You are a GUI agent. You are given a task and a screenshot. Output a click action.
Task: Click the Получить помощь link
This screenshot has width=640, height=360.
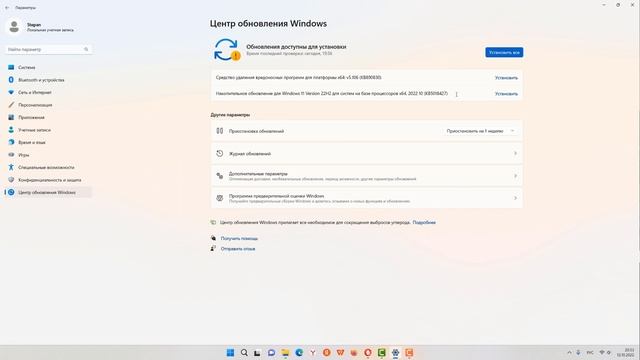(239, 238)
